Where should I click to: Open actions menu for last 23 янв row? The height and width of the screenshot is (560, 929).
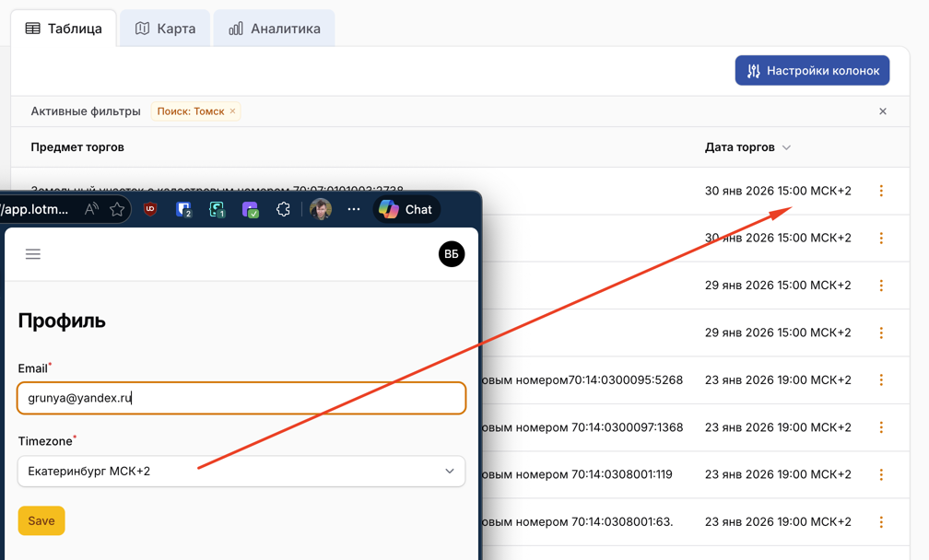[881, 521]
